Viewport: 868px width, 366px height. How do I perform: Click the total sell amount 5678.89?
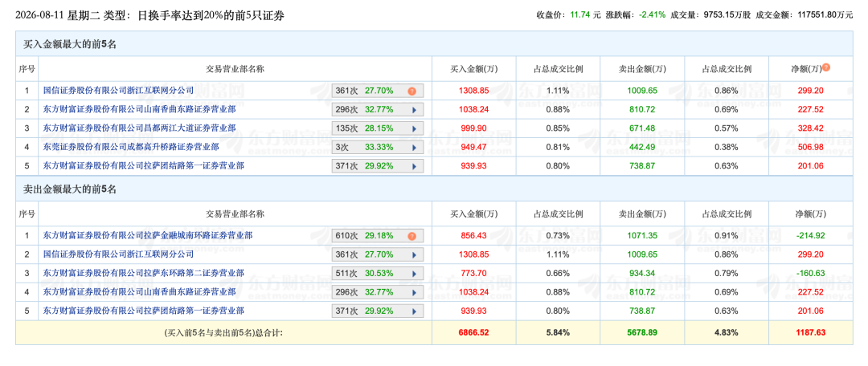coord(642,333)
